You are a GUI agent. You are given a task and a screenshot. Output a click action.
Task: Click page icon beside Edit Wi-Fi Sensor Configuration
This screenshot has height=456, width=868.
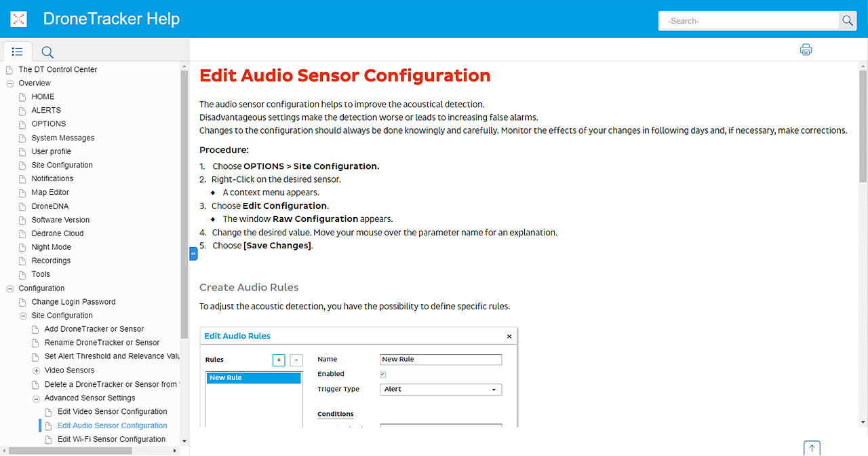point(48,440)
